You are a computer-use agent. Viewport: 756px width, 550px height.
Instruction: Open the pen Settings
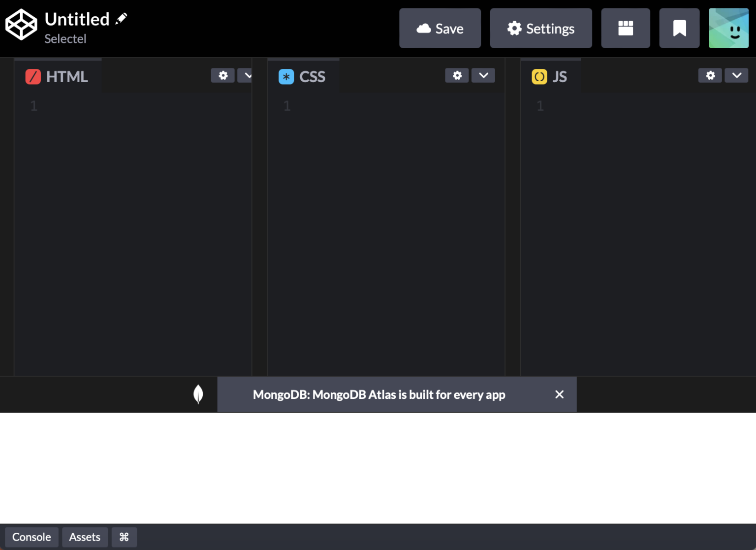point(540,28)
